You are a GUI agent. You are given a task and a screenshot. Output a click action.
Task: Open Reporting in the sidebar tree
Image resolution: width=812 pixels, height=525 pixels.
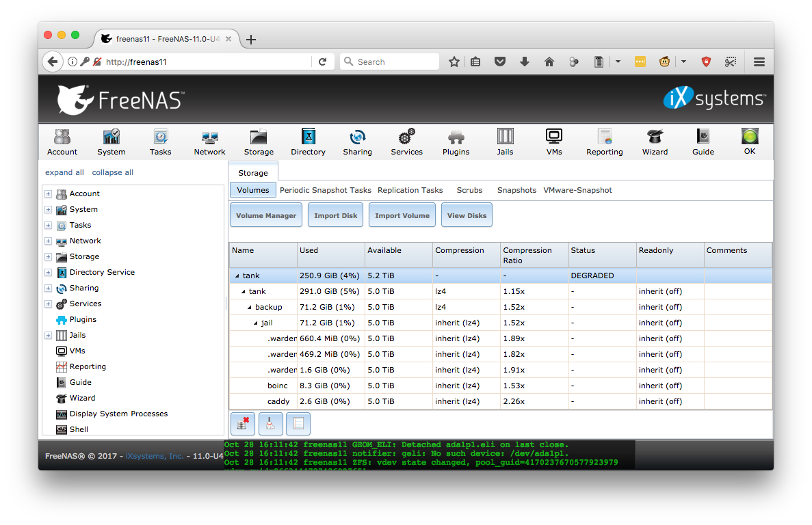(x=81, y=366)
